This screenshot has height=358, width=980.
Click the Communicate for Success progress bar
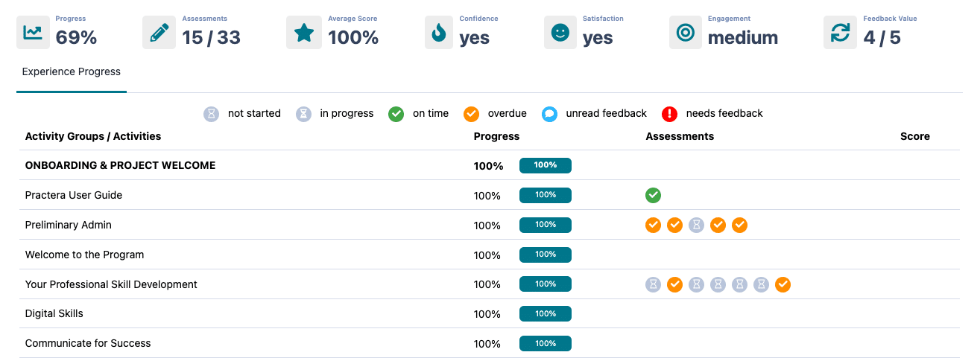[x=545, y=343]
